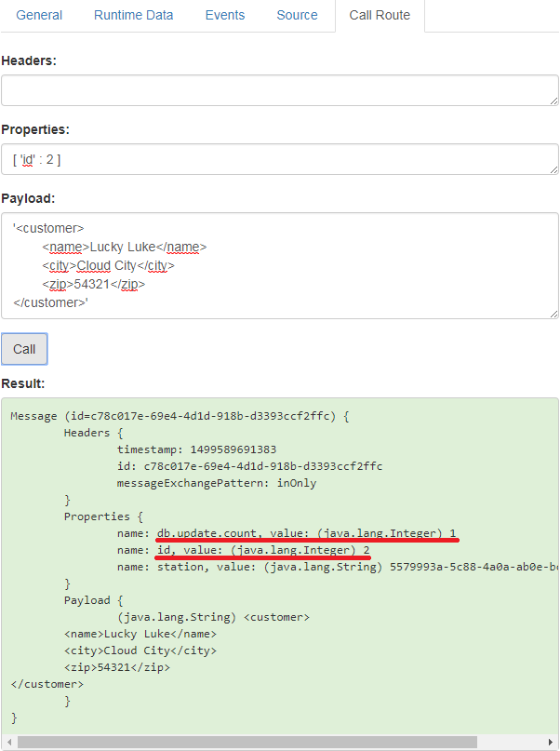
Task: Click the Headers label
Action: 29,60
